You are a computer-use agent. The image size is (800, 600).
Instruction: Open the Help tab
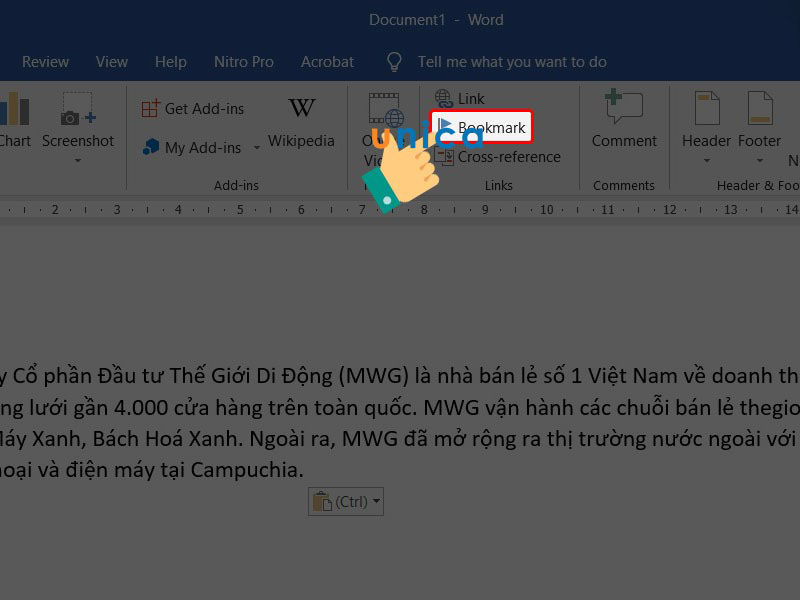[x=170, y=62]
